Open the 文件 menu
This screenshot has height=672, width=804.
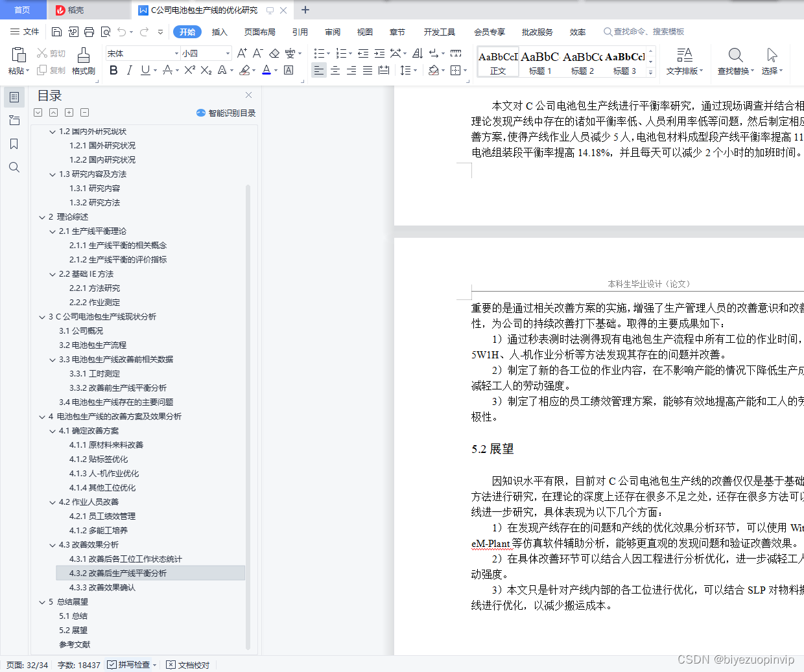tap(25, 32)
